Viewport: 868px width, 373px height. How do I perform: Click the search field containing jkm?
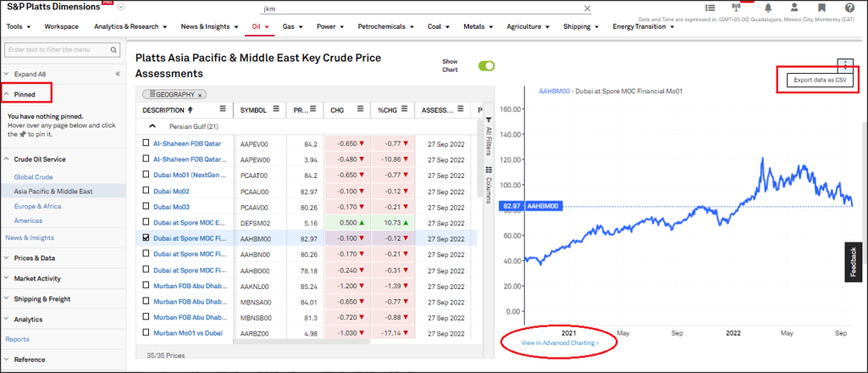[x=422, y=8]
